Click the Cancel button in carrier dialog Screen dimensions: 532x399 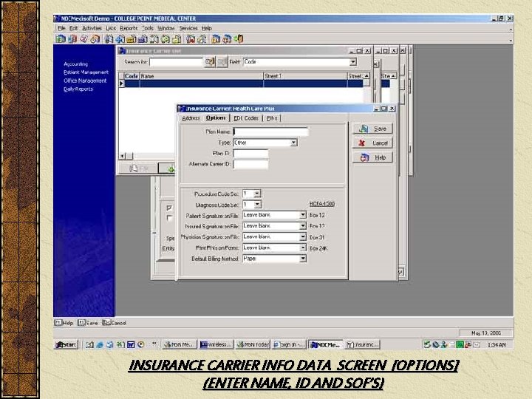click(x=372, y=143)
